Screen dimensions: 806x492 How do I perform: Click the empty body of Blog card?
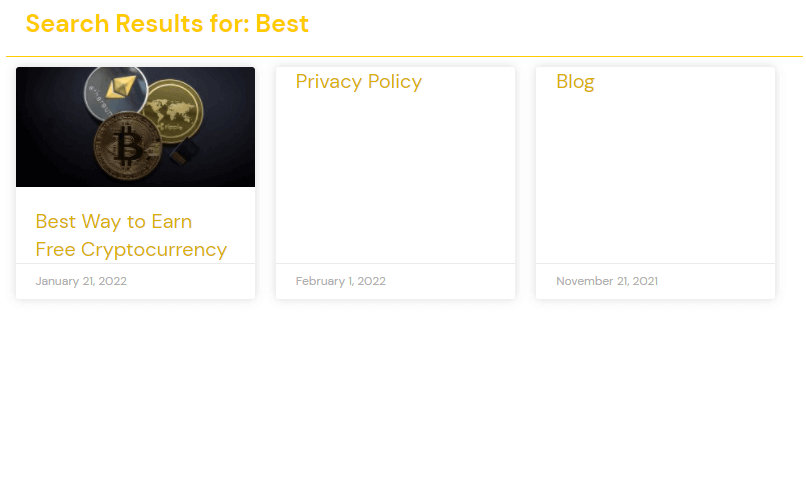click(655, 177)
